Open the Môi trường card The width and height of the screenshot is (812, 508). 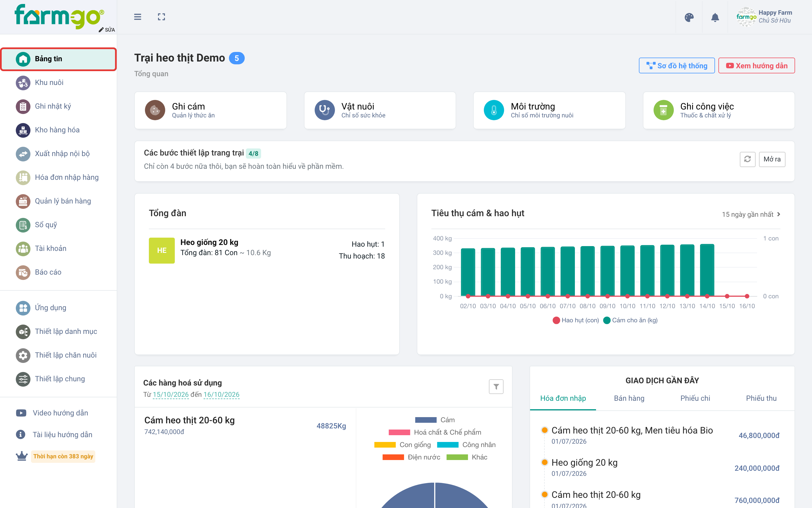pos(549,110)
